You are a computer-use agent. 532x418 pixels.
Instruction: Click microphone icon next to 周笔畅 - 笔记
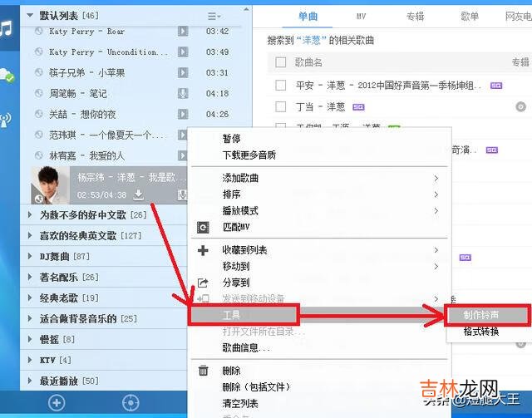pyautogui.click(x=183, y=93)
